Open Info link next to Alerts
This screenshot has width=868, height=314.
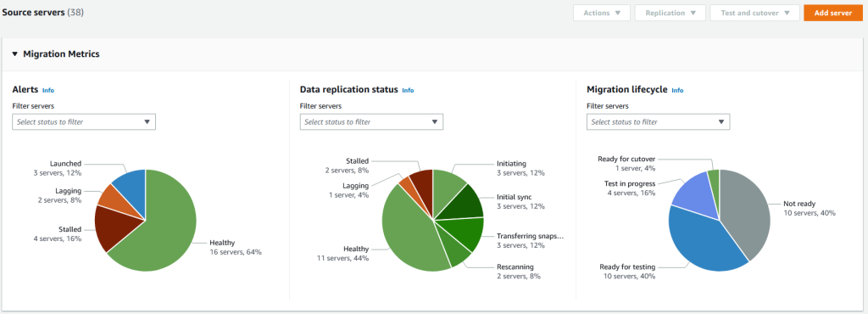tap(48, 90)
